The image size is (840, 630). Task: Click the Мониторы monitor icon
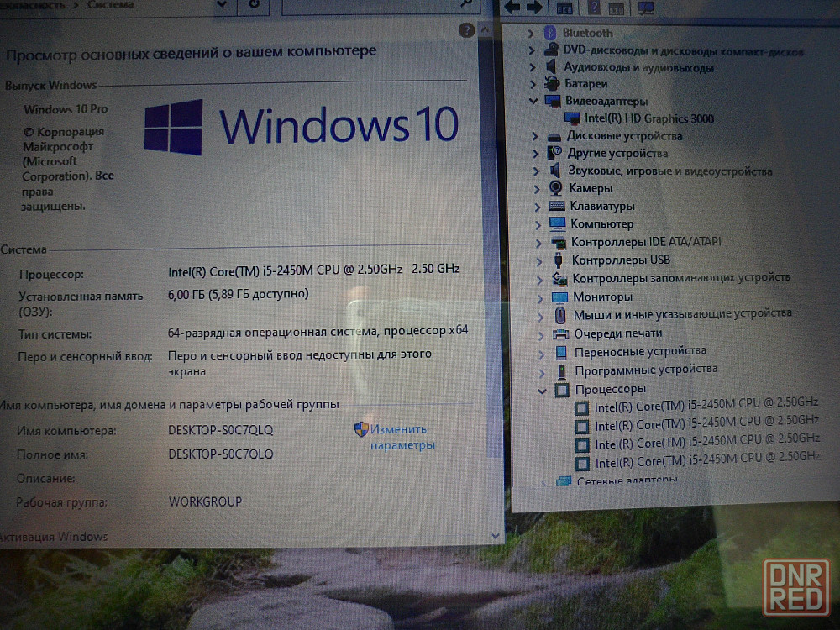(559, 297)
